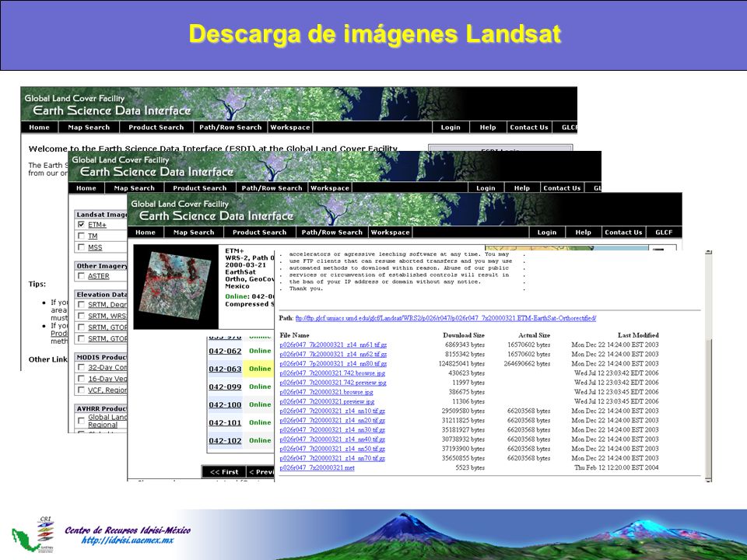Image resolution: width=747 pixels, height=560 pixels.
Task: Click the idrisi.uaemex.mx URL in footer
Action: tap(127, 541)
